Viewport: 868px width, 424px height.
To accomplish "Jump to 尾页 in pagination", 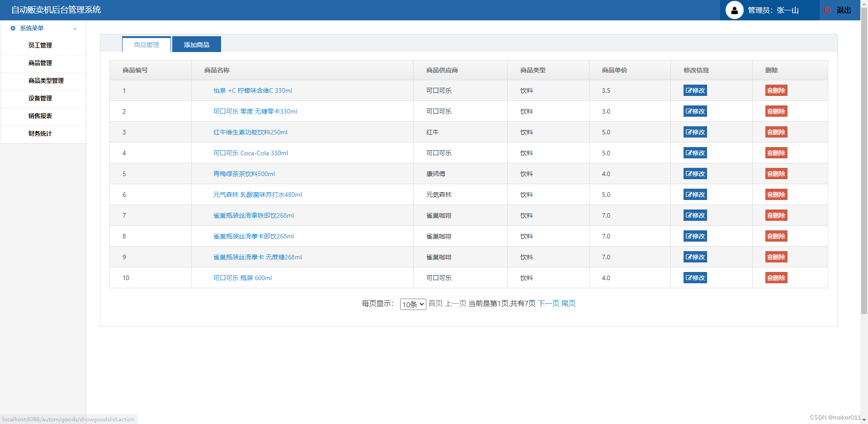I will coord(569,304).
